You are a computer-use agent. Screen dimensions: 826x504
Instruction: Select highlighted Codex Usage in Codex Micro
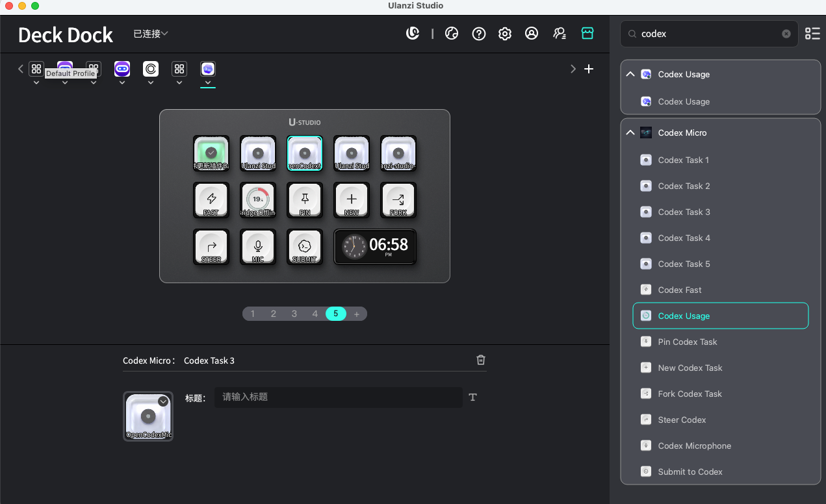point(720,316)
